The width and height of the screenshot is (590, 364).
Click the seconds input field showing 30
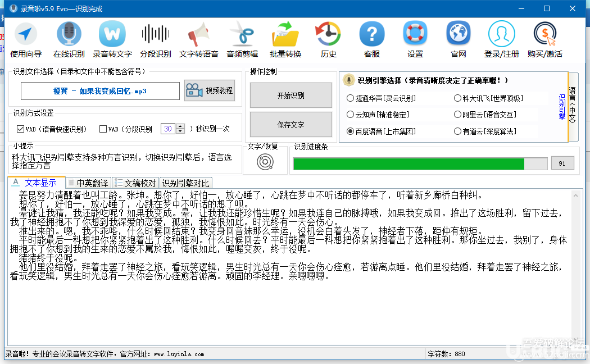click(168, 129)
